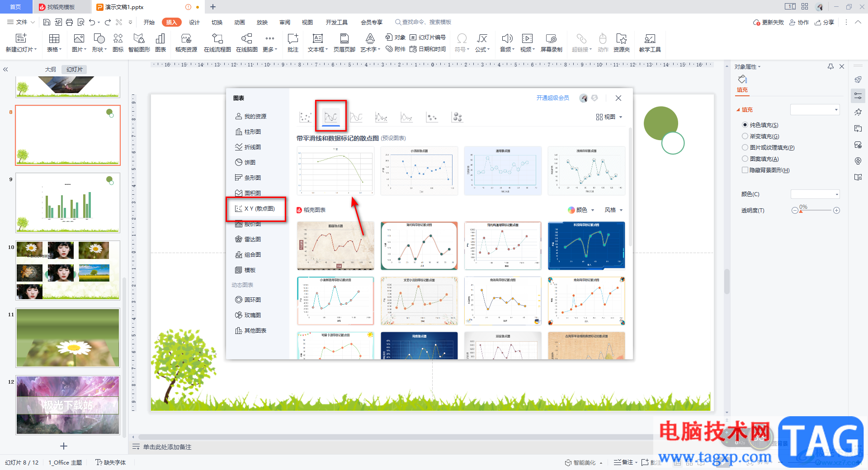The image size is (868, 470).
Task: Select 图片或纹理填充 picture fill radio
Action: (745, 147)
